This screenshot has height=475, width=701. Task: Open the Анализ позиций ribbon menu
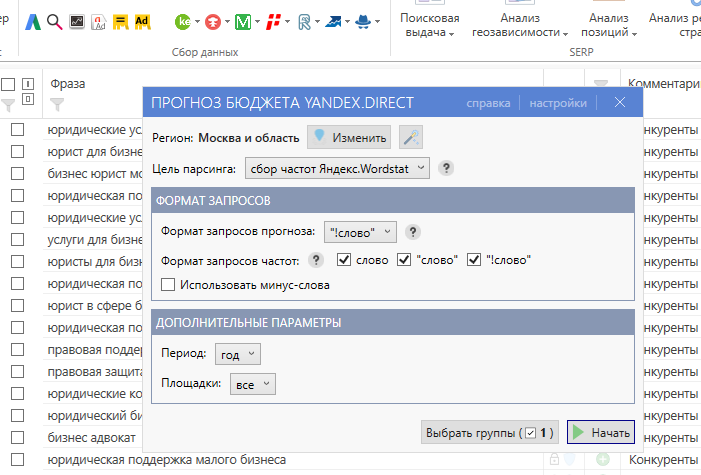click(608, 25)
